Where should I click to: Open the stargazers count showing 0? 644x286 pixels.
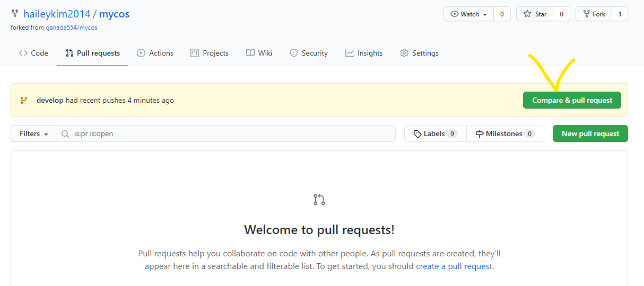pyautogui.click(x=561, y=14)
